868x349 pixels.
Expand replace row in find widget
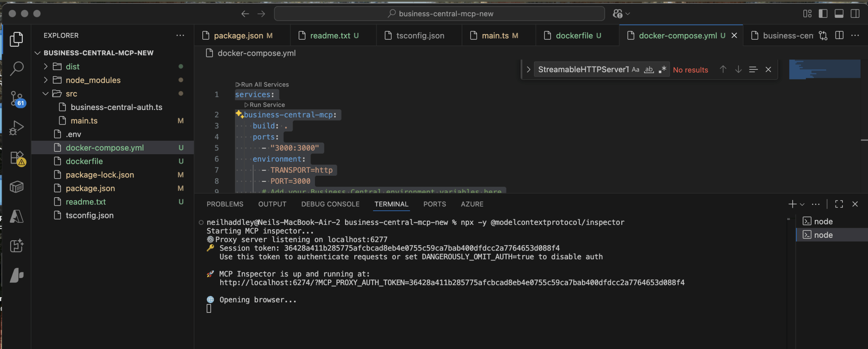click(528, 69)
